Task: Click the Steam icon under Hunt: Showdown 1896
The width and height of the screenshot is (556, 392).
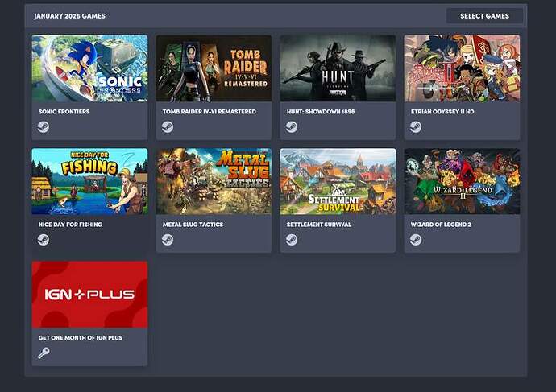Action: (292, 126)
